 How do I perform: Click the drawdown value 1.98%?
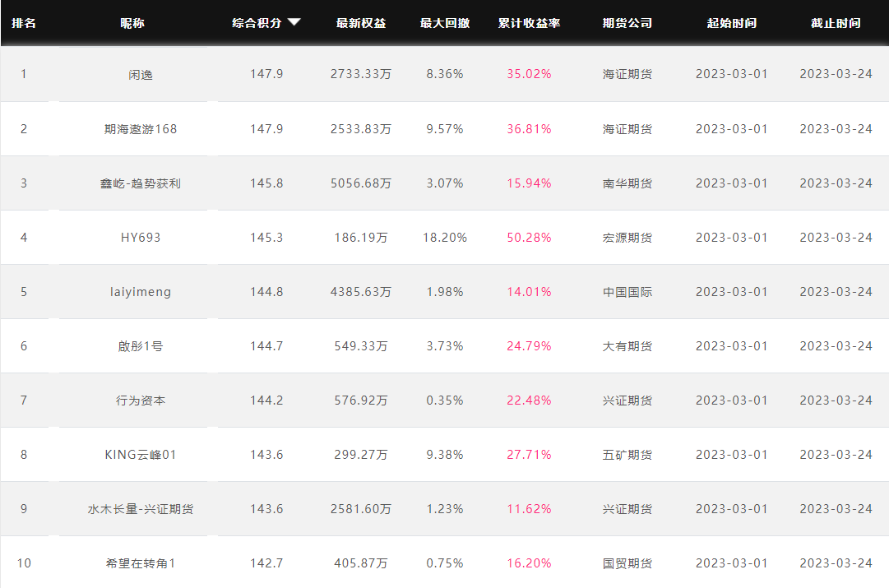click(x=444, y=292)
